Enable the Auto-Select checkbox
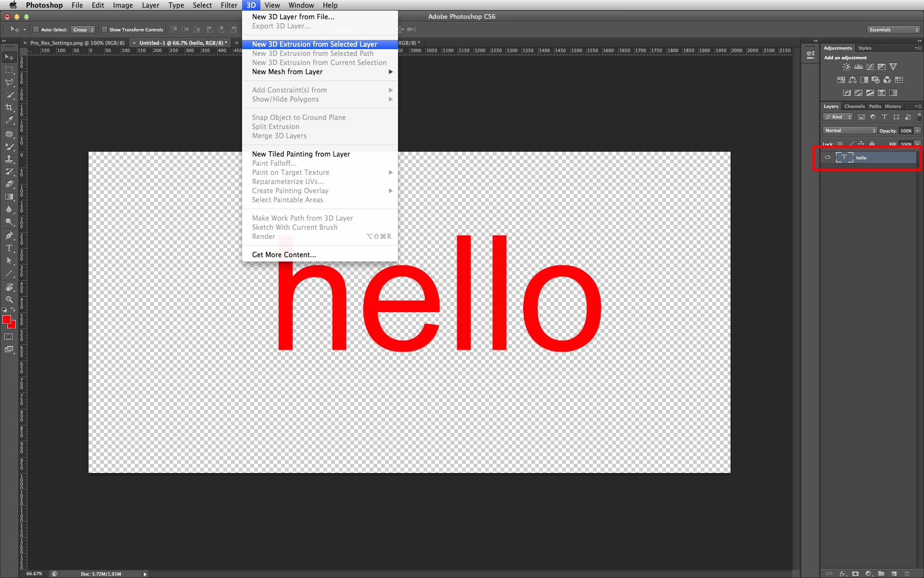Viewport: 924px width, 578px height. coord(36,29)
